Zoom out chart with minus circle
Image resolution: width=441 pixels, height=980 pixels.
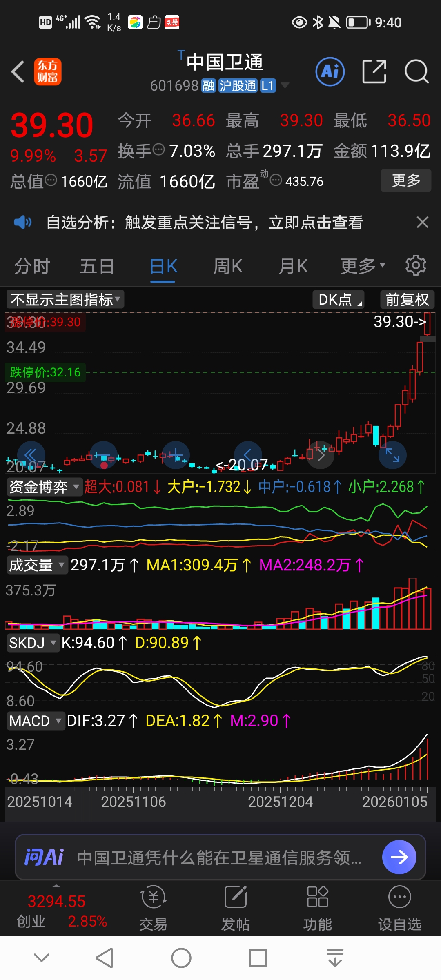point(104,455)
